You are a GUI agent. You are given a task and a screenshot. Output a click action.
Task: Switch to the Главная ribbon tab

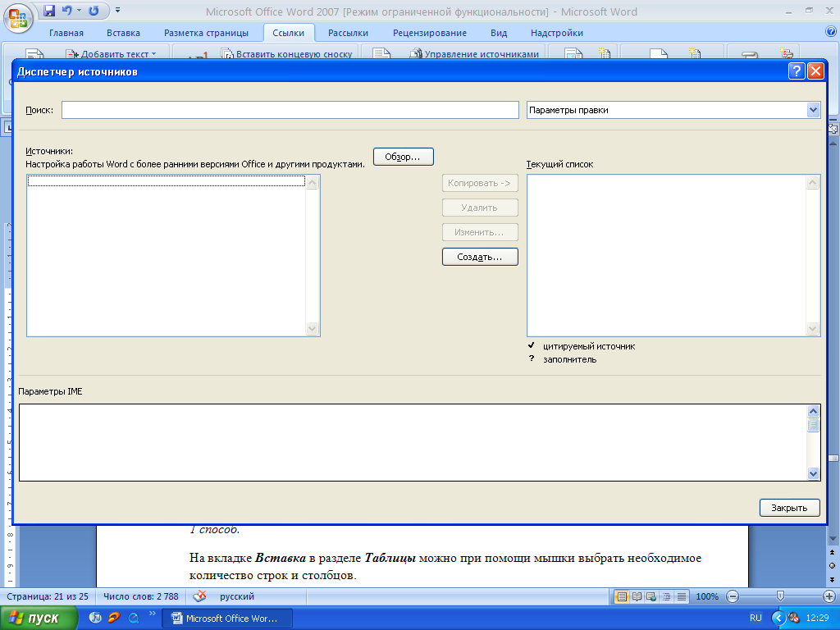click(66, 33)
